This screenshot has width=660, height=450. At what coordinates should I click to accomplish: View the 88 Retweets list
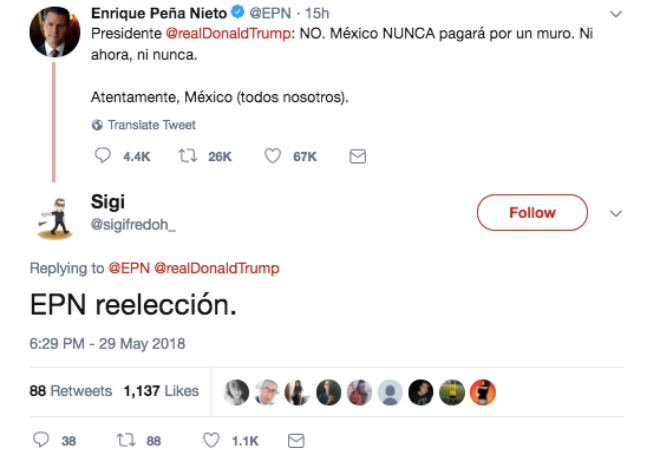pos(71,391)
